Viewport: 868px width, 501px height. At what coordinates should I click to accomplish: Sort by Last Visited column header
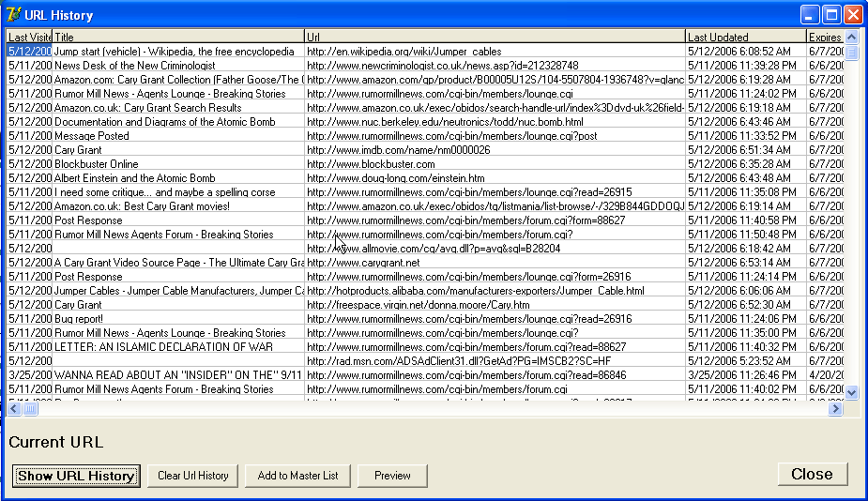(29, 38)
